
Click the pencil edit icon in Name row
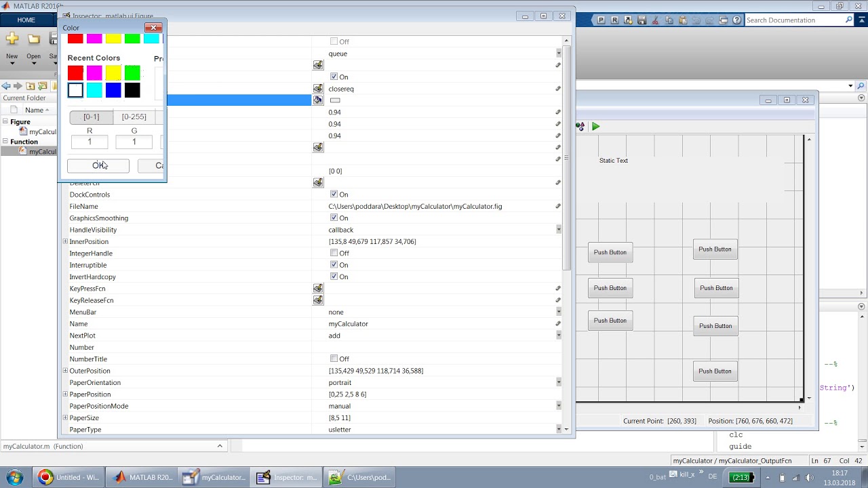pyautogui.click(x=558, y=324)
